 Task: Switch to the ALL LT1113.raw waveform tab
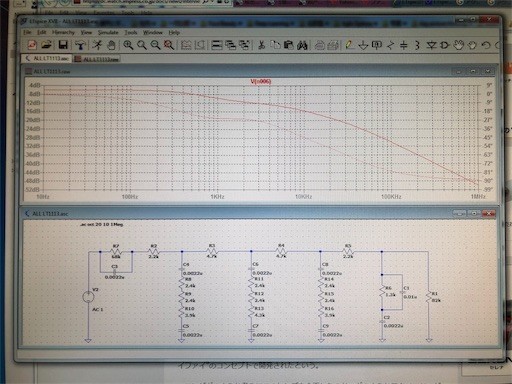tap(97, 59)
